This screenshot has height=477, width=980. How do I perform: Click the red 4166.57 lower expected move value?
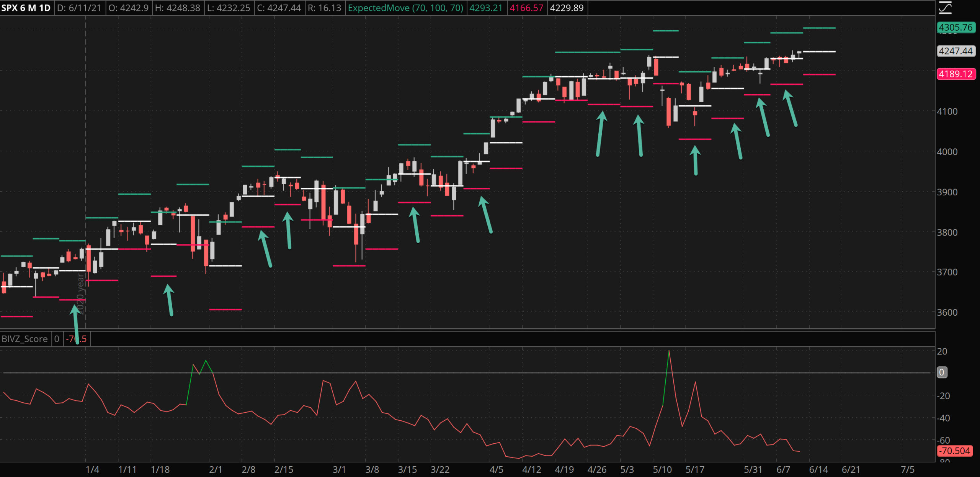pos(526,8)
